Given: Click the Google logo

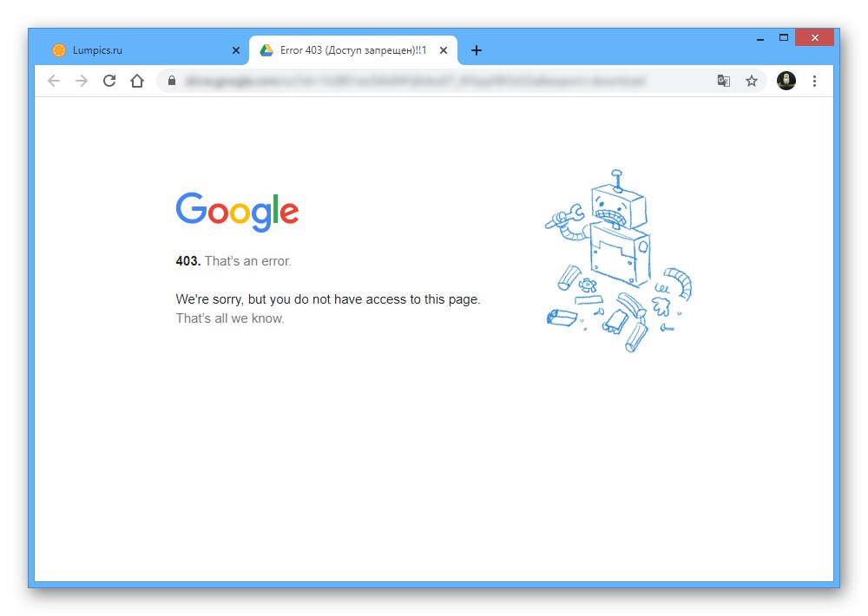Looking at the screenshot, I should [x=237, y=212].
